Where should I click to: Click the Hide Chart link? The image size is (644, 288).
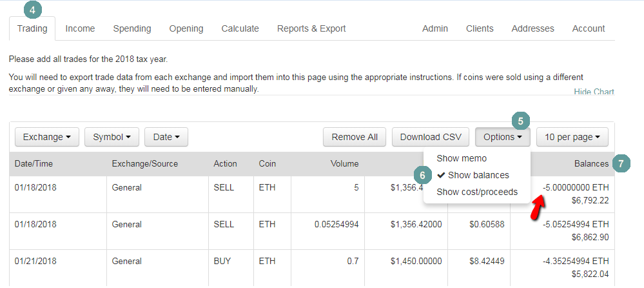594,92
